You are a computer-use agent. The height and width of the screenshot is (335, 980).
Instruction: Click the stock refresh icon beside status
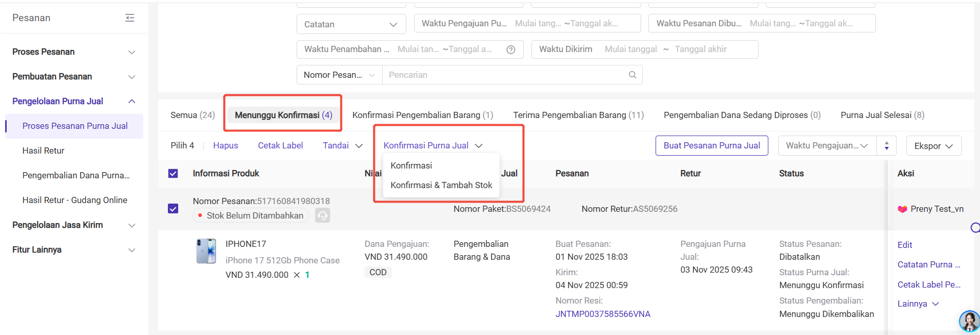click(x=322, y=215)
